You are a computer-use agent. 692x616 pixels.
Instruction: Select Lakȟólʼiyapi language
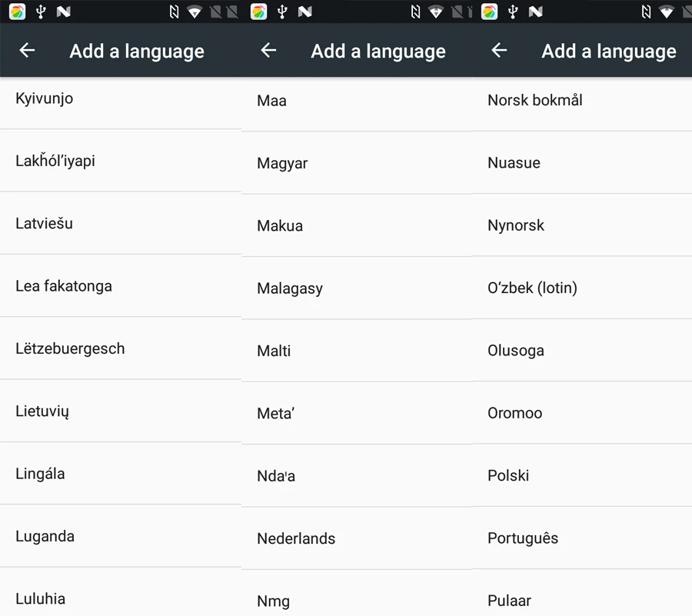tap(121, 161)
